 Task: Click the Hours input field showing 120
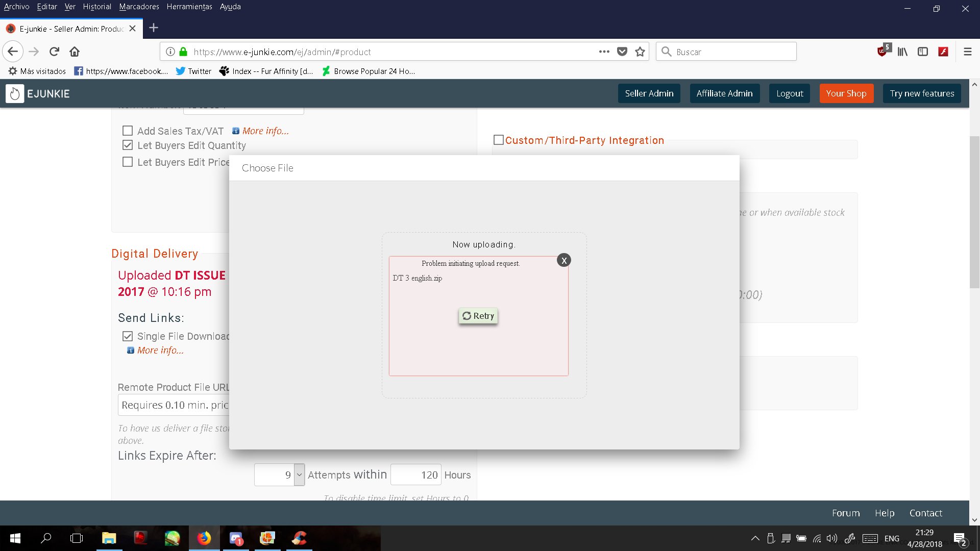(416, 474)
